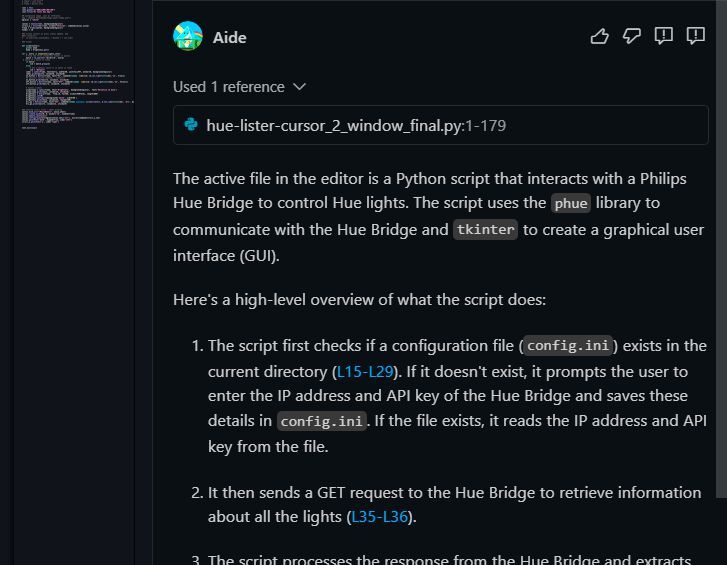This screenshot has width=727, height=565.
Task: Click the rightmost report message icon
Action: pos(696,37)
